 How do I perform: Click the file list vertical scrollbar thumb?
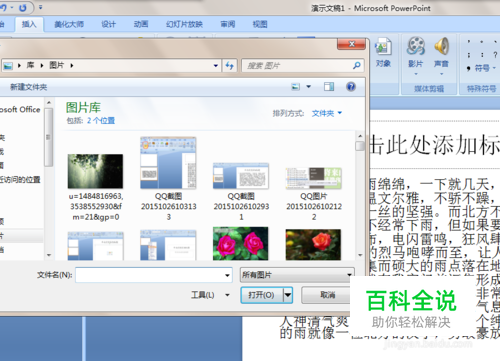(x=360, y=146)
